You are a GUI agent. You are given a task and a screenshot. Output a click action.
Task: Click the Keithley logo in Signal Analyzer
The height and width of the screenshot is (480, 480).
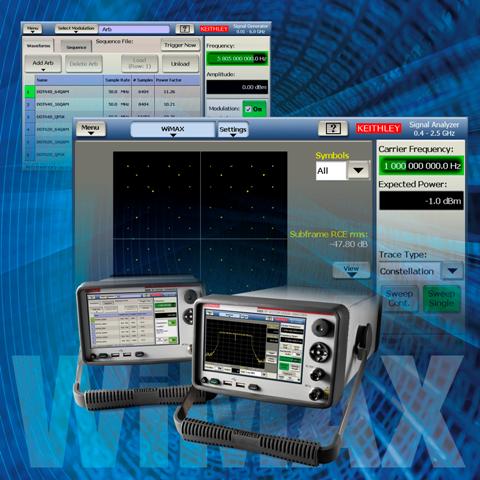pyautogui.click(x=378, y=128)
